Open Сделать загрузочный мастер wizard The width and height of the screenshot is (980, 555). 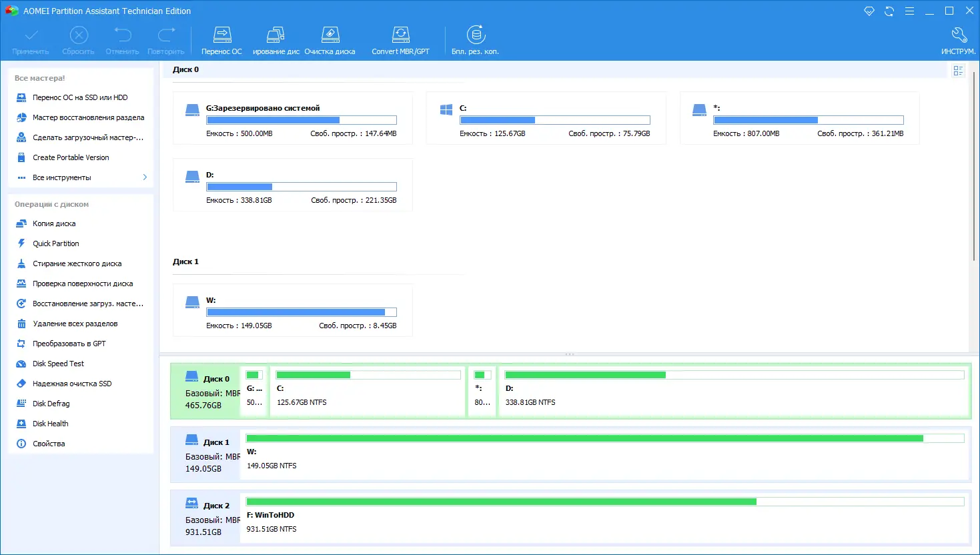click(x=81, y=137)
